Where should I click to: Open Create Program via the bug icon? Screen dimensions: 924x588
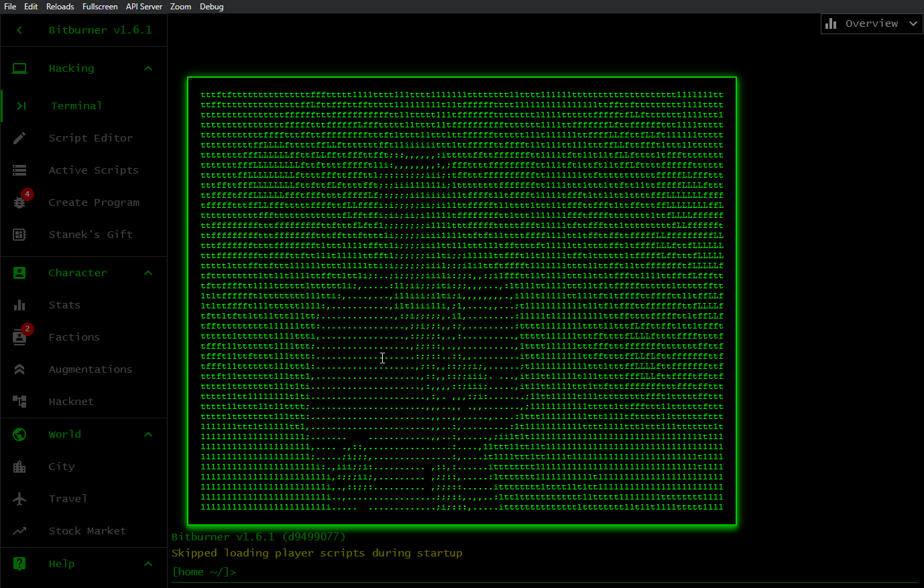[x=19, y=202]
